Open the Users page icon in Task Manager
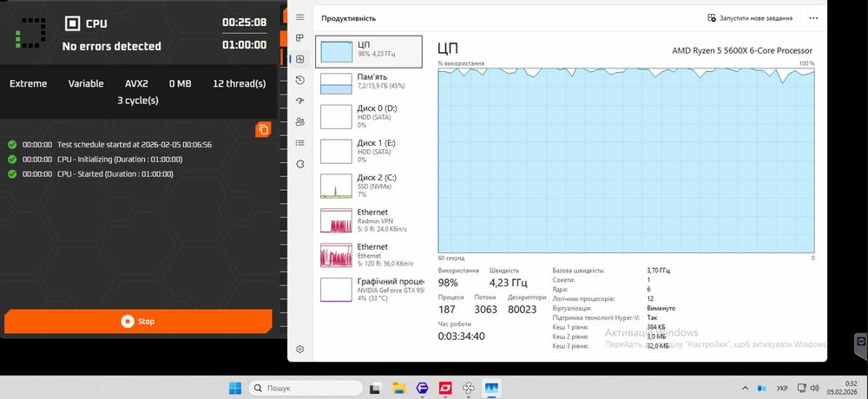The width and height of the screenshot is (868, 399). point(300,121)
